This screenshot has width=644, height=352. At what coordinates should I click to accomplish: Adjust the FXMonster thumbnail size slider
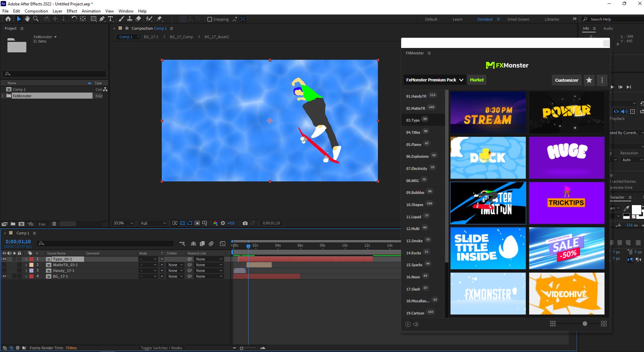[x=585, y=324]
